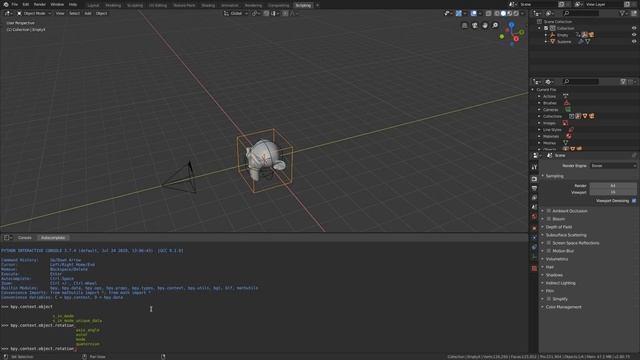Click the red X axis on navigation gizmo
Screen dimensions: 640x360
[x=516, y=39]
